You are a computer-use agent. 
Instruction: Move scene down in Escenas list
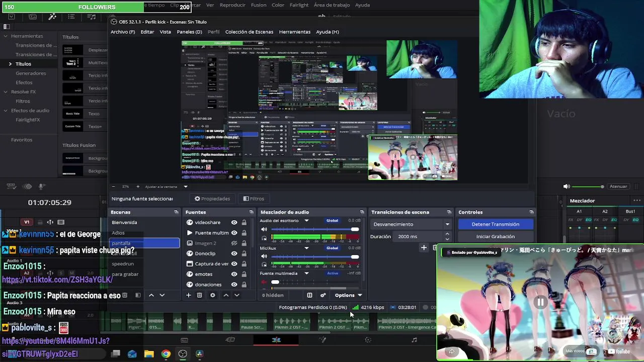click(162, 295)
